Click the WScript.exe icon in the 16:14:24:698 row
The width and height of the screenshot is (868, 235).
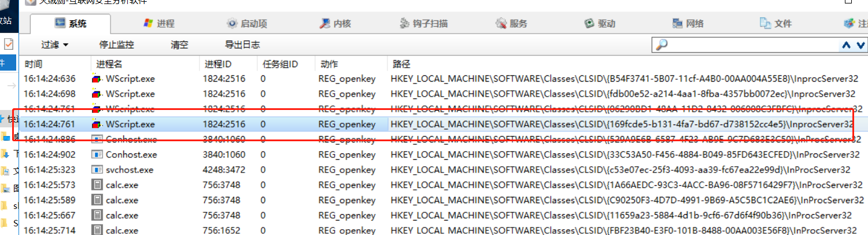click(97, 94)
